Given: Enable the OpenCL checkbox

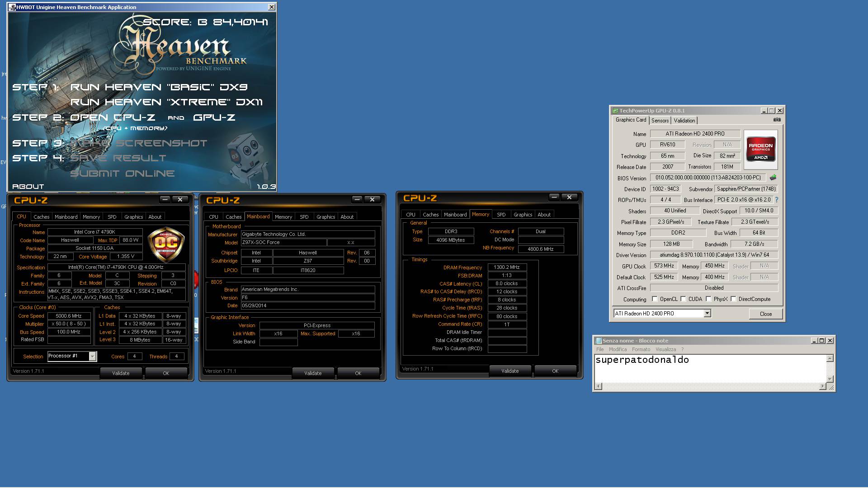Looking at the screenshot, I should click(655, 299).
